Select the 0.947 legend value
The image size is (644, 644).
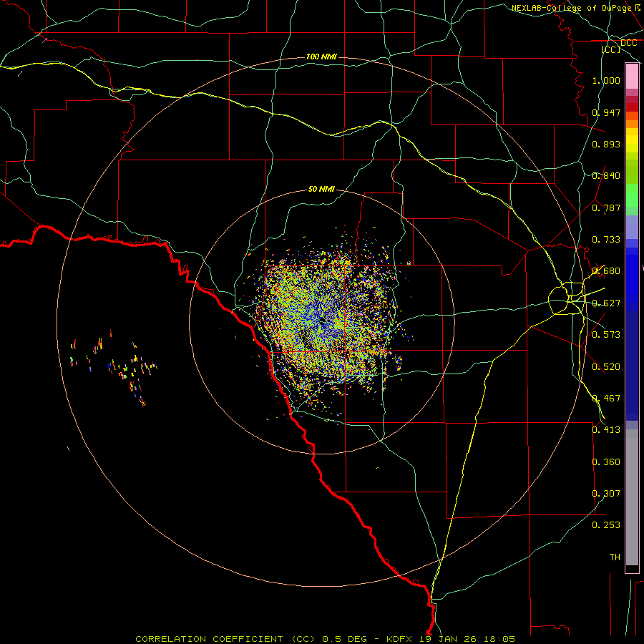click(606, 112)
